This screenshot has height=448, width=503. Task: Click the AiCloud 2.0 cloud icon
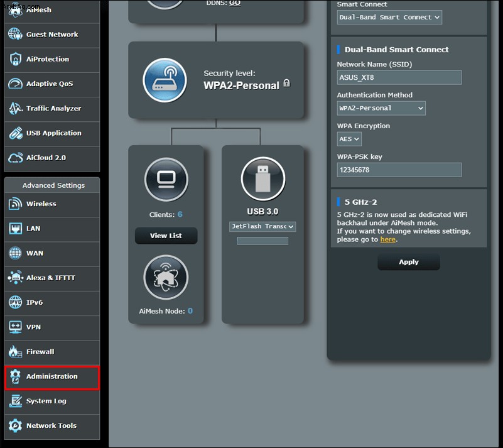tap(16, 158)
